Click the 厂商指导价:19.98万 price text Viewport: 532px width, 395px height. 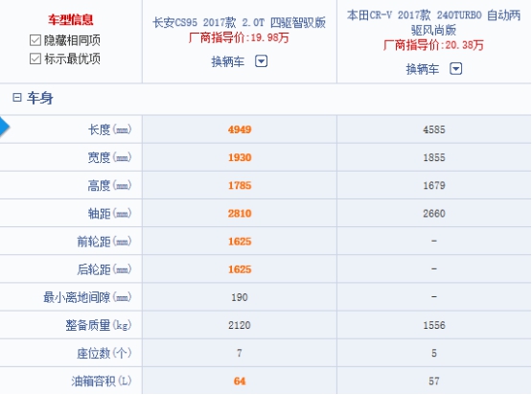pos(239,37)
